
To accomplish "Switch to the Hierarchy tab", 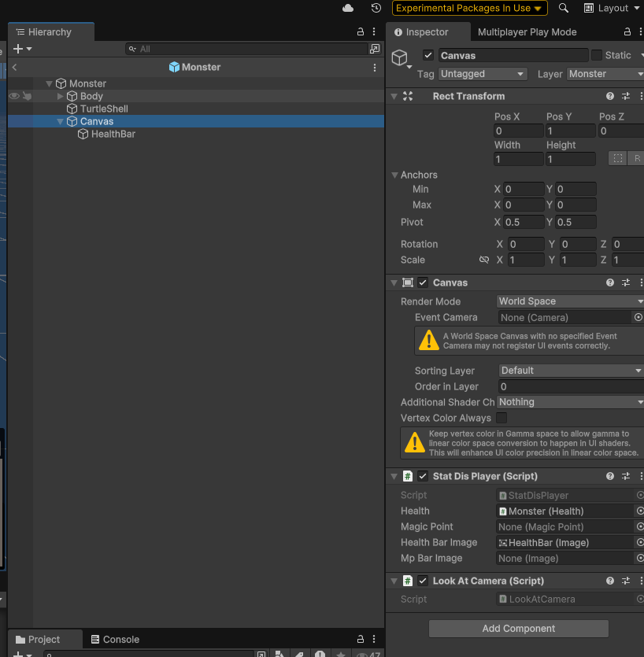I will click(50, 31).
